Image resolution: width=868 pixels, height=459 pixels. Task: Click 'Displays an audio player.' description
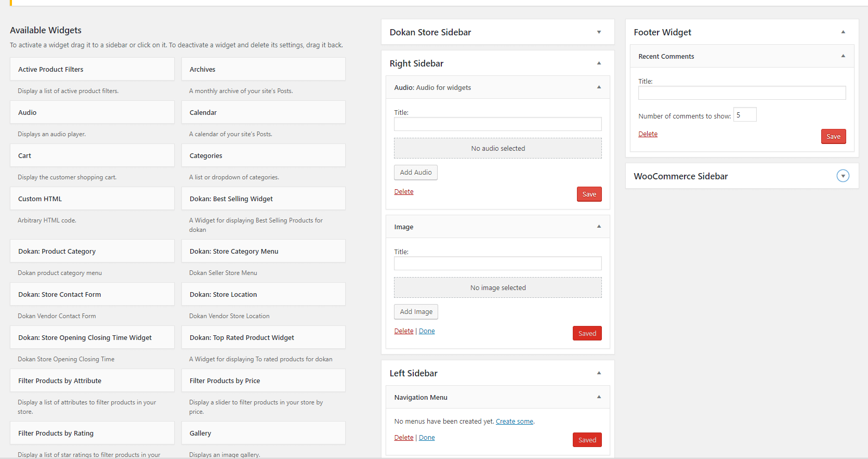tap(51, 134)
